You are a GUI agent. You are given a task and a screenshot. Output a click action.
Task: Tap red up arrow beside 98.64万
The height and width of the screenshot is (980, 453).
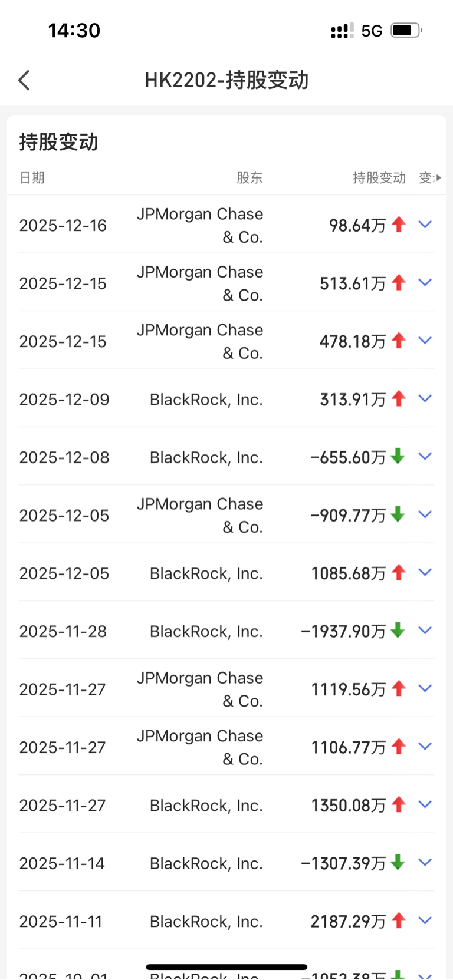[399, 225]
